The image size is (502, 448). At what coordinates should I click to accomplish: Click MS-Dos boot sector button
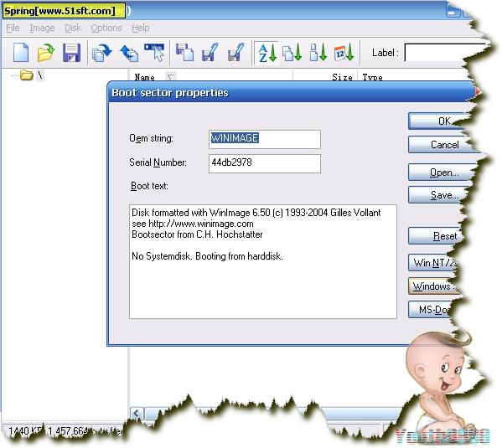pyautogui.click(x=430, y=310)
